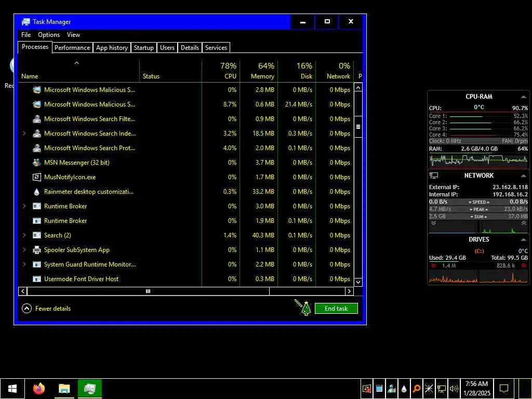Expand the System Guard Runtime Monitor process

24,264
